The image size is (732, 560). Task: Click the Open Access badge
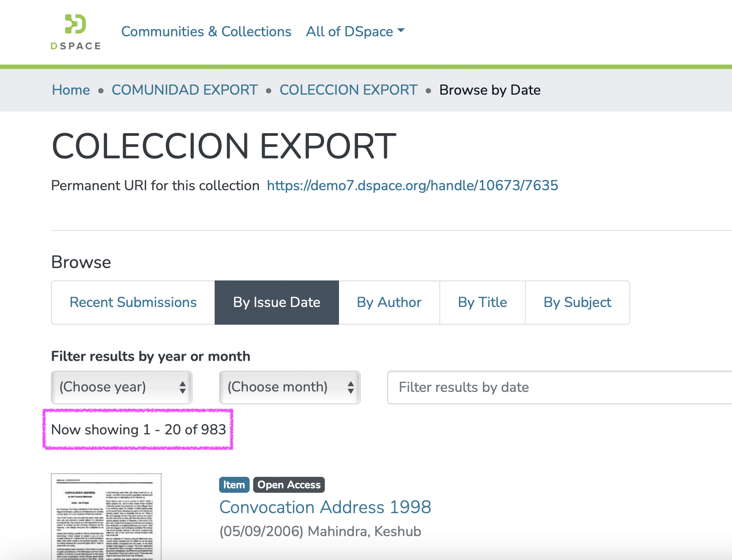coord(289,485)
